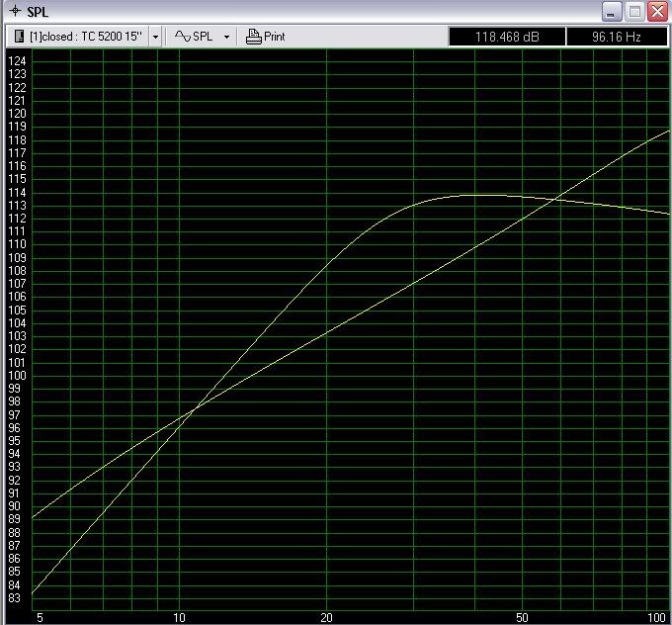This screenshot has height=625, width=672.
Task: Click the 118.468 dB readout field
Action: (x=507, y=37)
